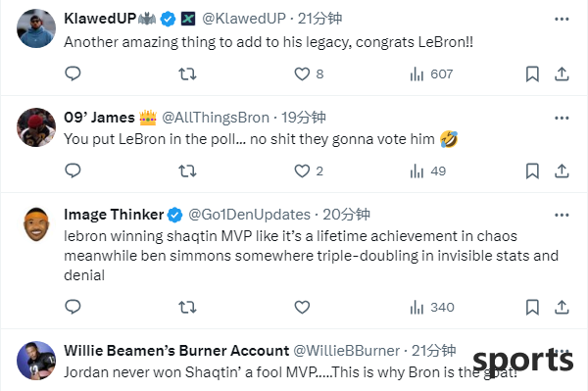This screenshot has height=391, width=588.
Task: Retweet KlawedUP's congrats LeBron post
Action: 187,73
